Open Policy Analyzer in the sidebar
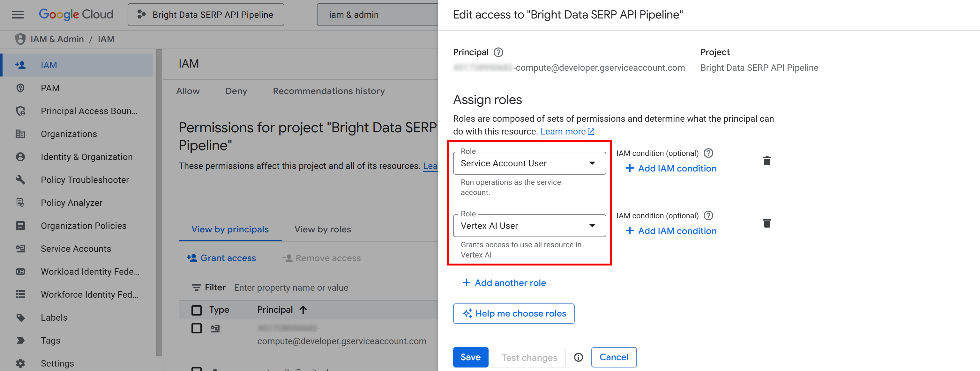Screen dimensions: 980x371 point(71,203)
